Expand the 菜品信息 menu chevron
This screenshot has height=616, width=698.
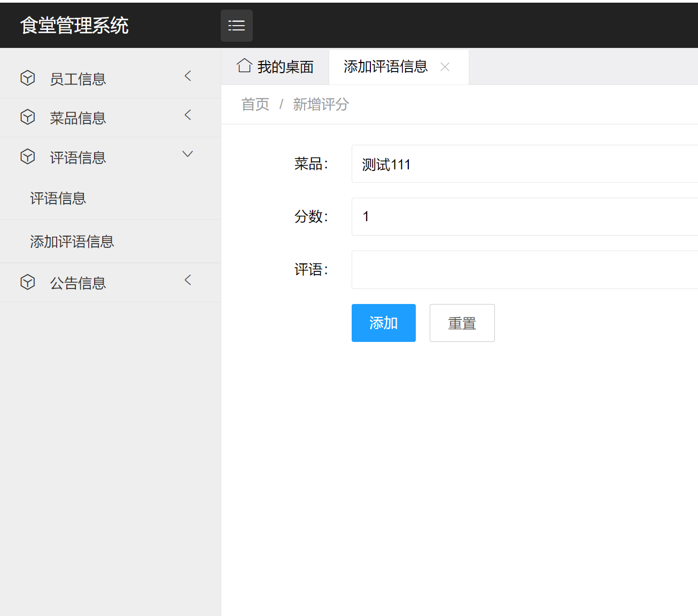(x=188, y=115)
